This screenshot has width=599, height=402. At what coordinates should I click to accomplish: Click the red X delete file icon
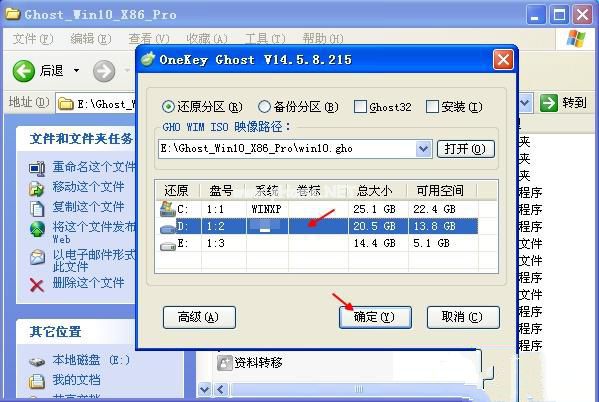tap(37, 285)
